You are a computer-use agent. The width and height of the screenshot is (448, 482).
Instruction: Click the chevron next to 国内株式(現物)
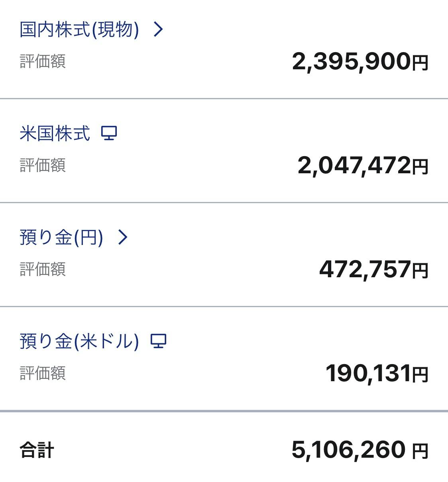(158, 29)
